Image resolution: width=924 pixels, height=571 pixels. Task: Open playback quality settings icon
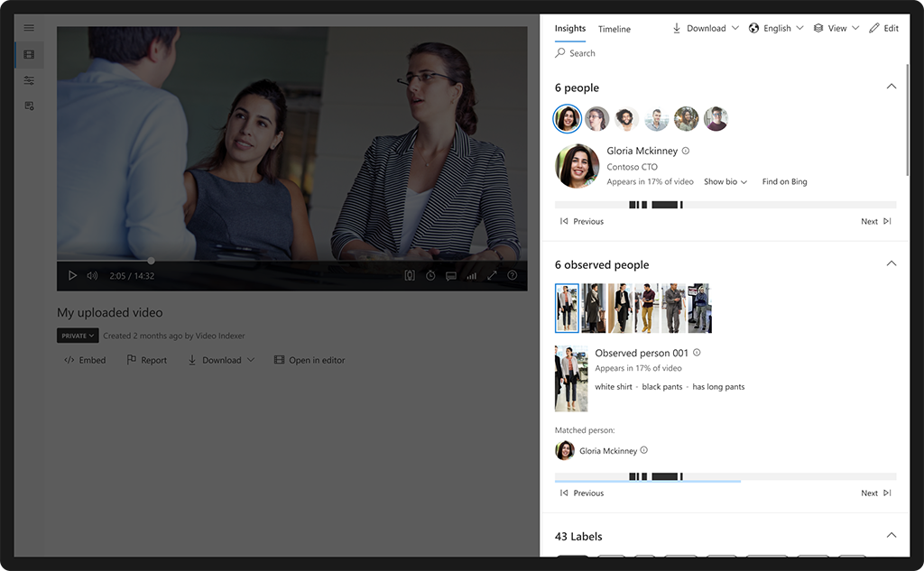471,275
